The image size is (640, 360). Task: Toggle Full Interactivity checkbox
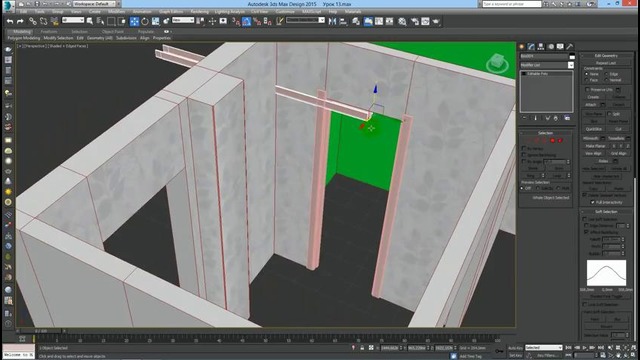pos(593,202)
